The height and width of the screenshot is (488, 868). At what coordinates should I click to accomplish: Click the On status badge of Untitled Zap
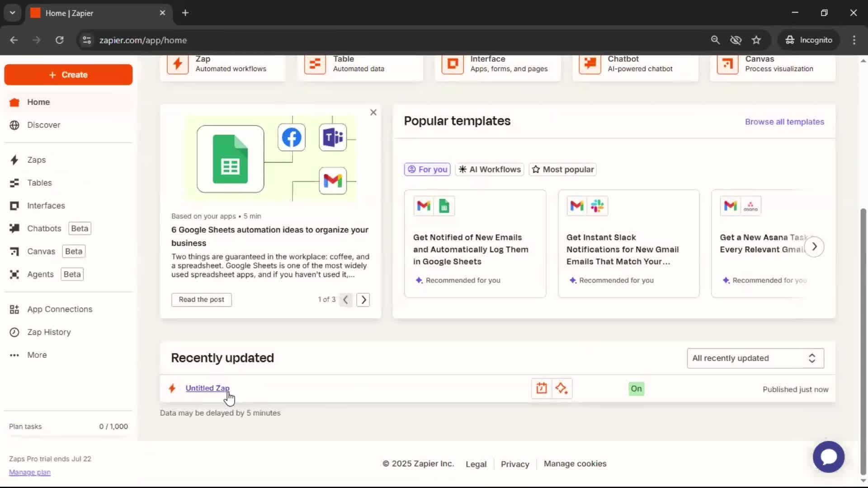636,389
